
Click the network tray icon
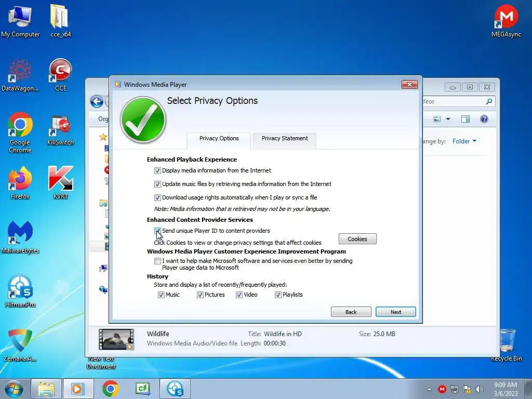[x=454, y=389]
